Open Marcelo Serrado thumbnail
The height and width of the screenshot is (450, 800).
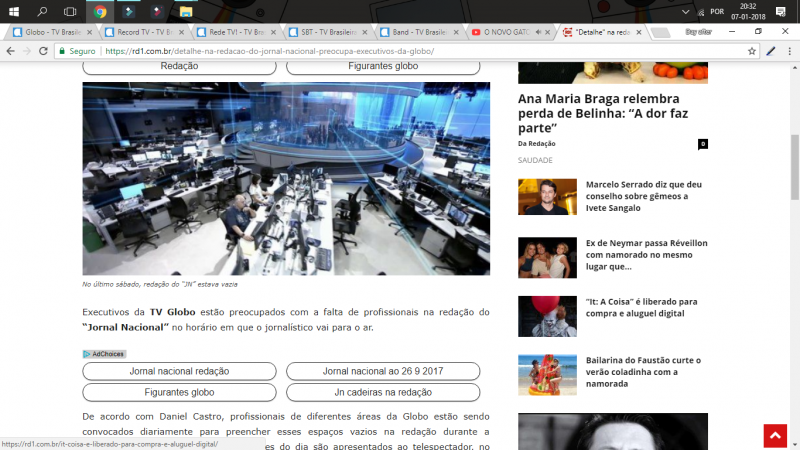(547, 196)
